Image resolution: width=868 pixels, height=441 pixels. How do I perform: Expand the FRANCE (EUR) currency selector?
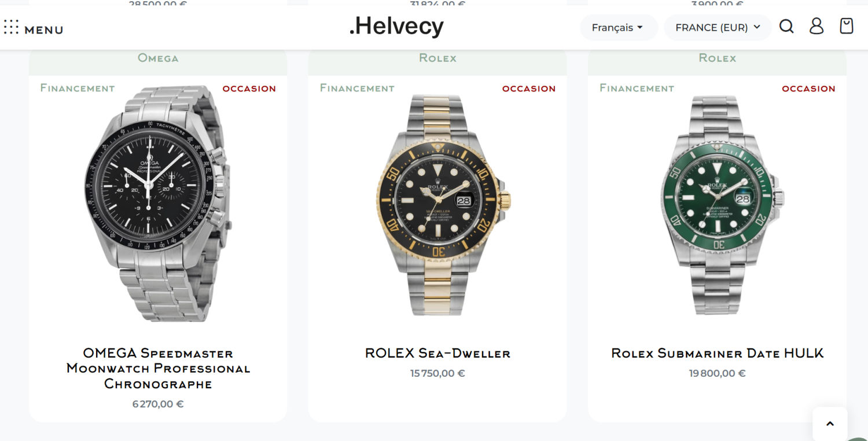pyautogui.click(x=718, y=27)
